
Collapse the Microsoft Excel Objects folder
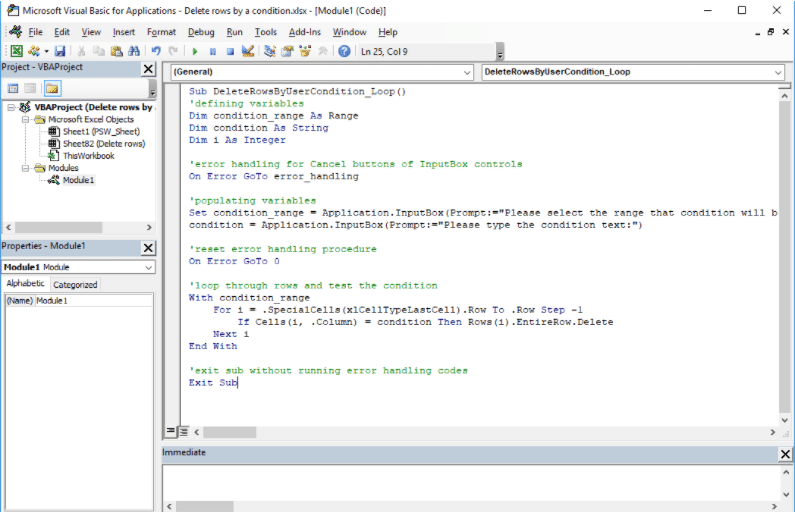click(25, 120)
